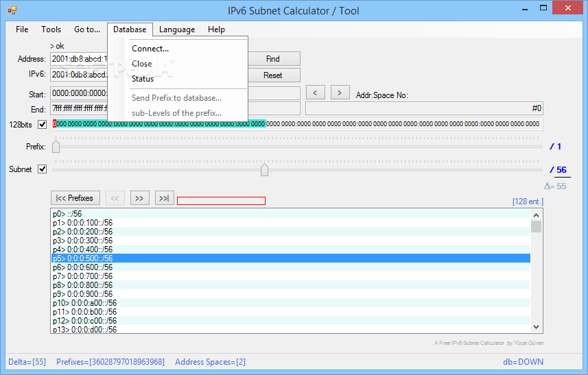
Task: Click the |<< Prefixes button
Action: tap(75, 198)
